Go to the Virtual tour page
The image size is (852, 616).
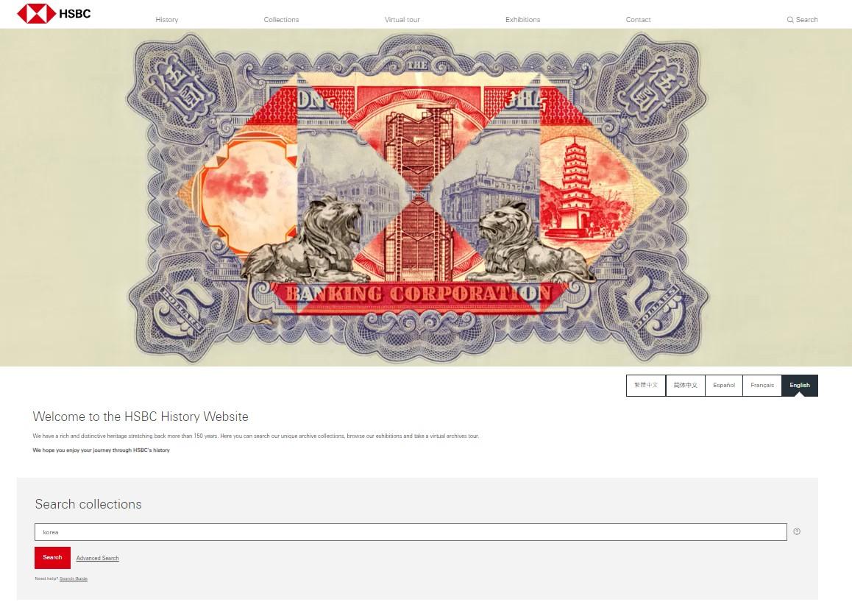pos(402,20)
